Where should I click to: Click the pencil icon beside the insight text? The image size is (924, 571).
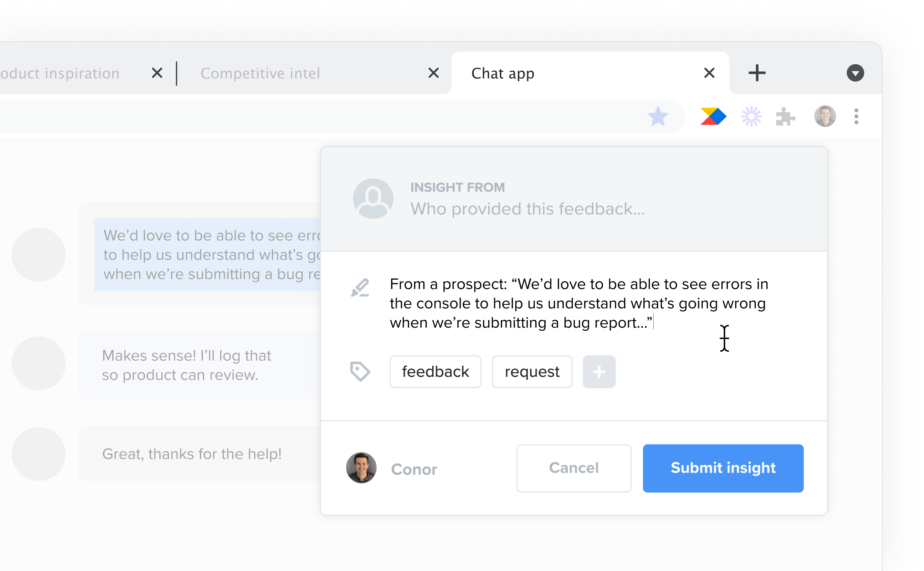tap(361, 288)
